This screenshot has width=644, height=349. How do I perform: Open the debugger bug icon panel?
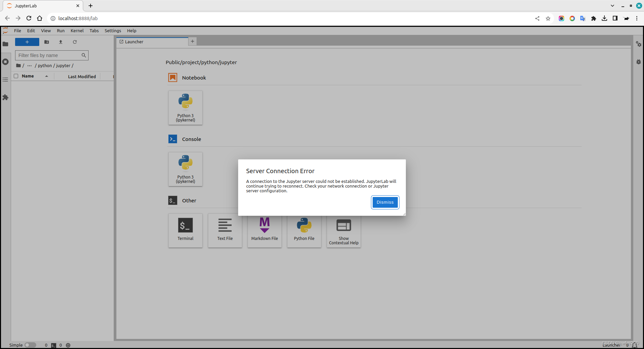pyautogui.click(x=639, y=62)
